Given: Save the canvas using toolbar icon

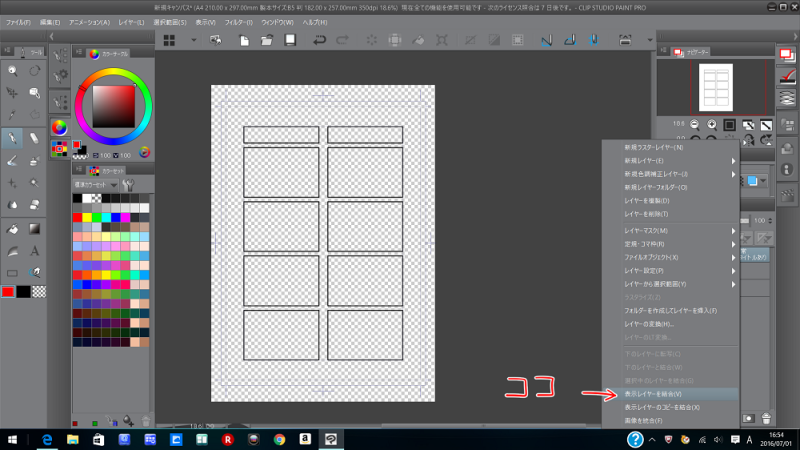Looking at the screenshot, I should point(290,40).
